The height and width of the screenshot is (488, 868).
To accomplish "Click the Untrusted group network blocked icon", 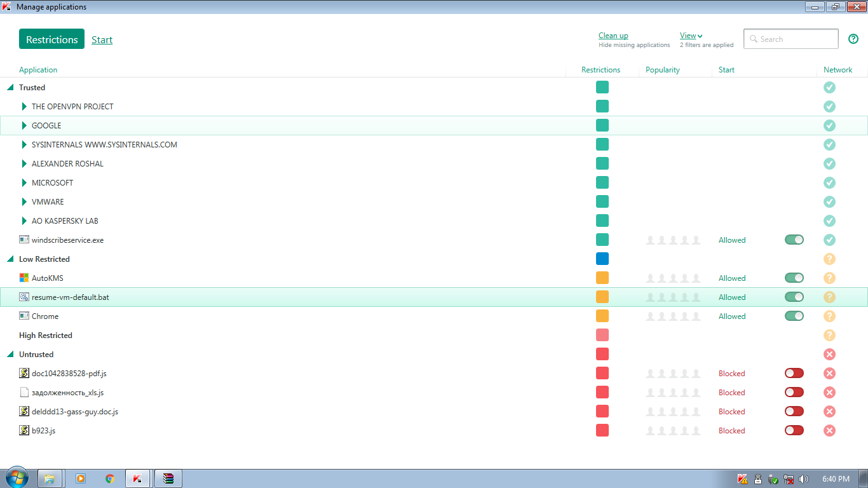I will [x=829, y=355].
